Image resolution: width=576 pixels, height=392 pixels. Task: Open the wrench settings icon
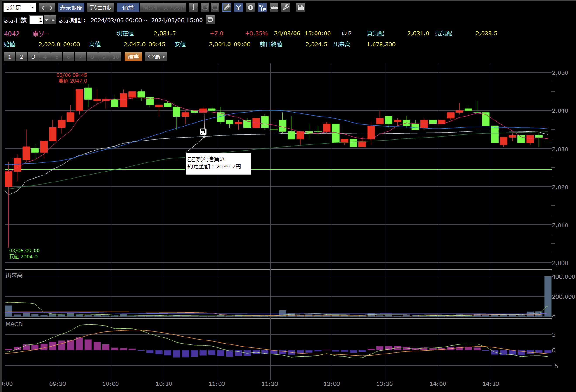286,7
